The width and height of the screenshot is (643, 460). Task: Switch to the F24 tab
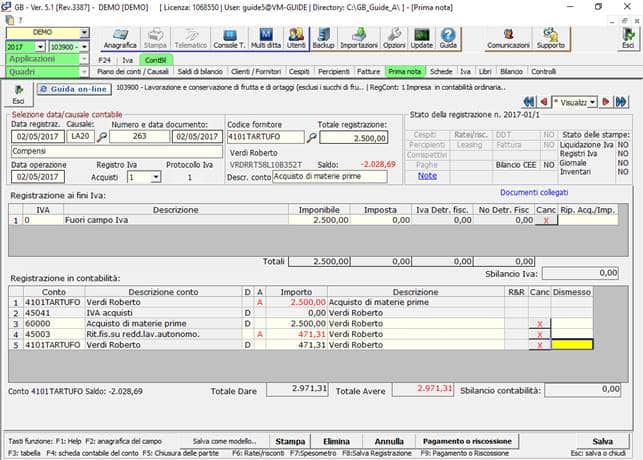[x=105, y=60]
